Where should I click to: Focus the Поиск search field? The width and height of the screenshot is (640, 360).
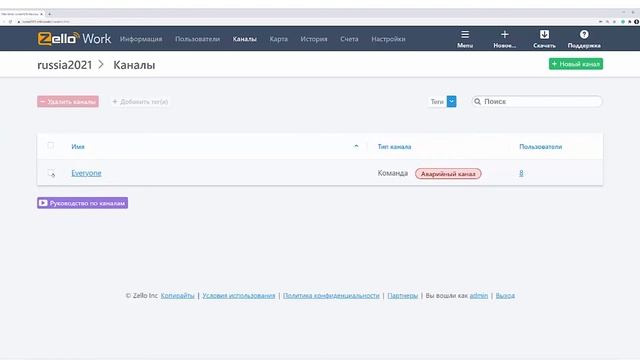pyautogui.click(x=537, y=102)
